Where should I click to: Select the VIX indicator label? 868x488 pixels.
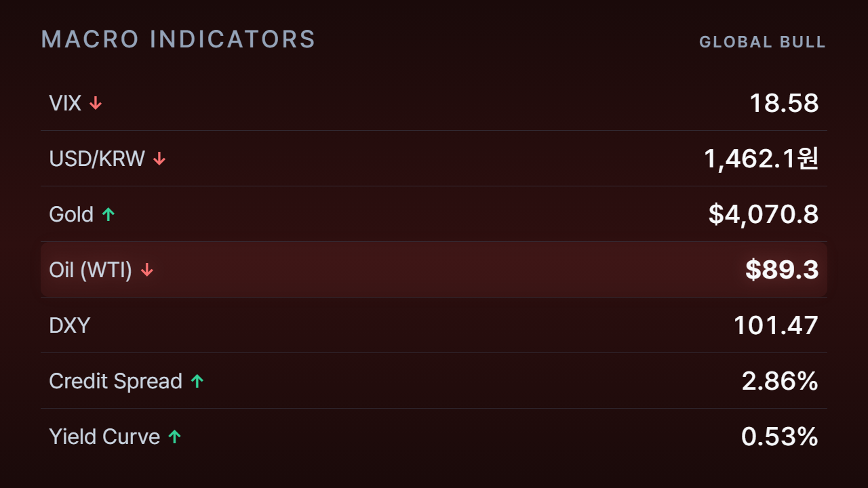point(65,103)
